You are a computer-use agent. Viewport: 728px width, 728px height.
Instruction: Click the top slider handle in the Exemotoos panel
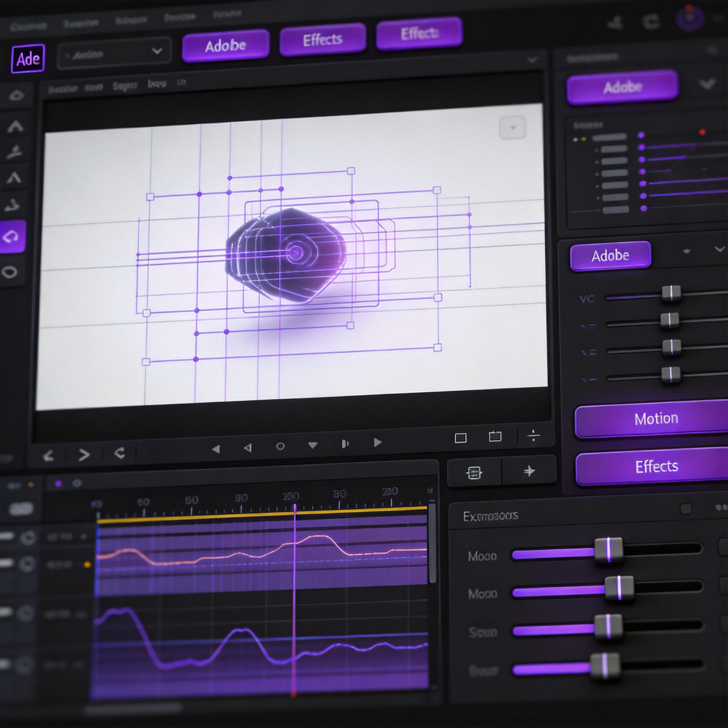[x=609, y=551]
